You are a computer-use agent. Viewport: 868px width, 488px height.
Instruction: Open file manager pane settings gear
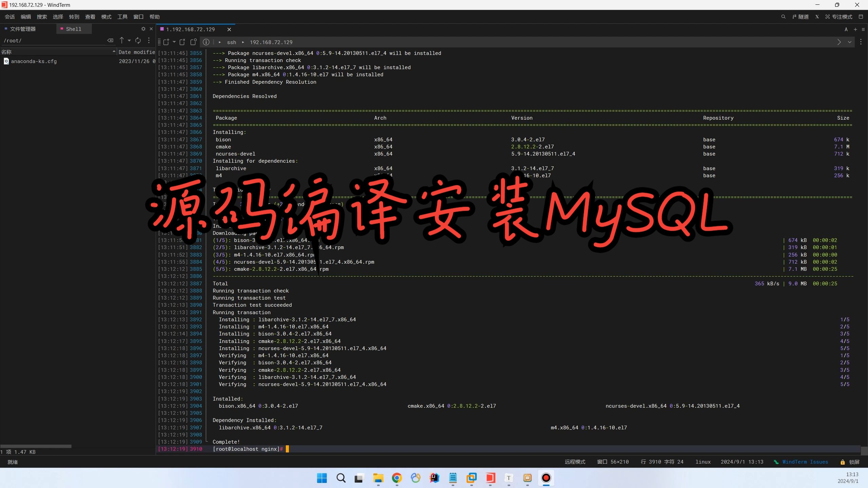[x=143, y=29]
